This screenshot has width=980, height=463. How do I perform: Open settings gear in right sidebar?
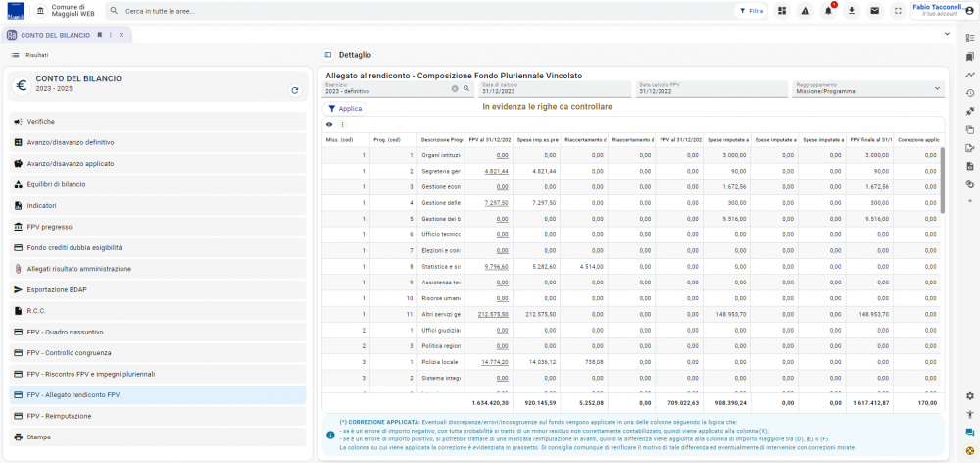tap(970, 396)
